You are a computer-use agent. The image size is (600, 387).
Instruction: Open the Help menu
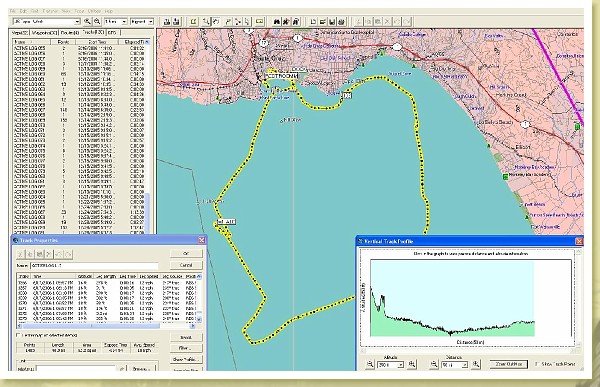click(109, 11)
